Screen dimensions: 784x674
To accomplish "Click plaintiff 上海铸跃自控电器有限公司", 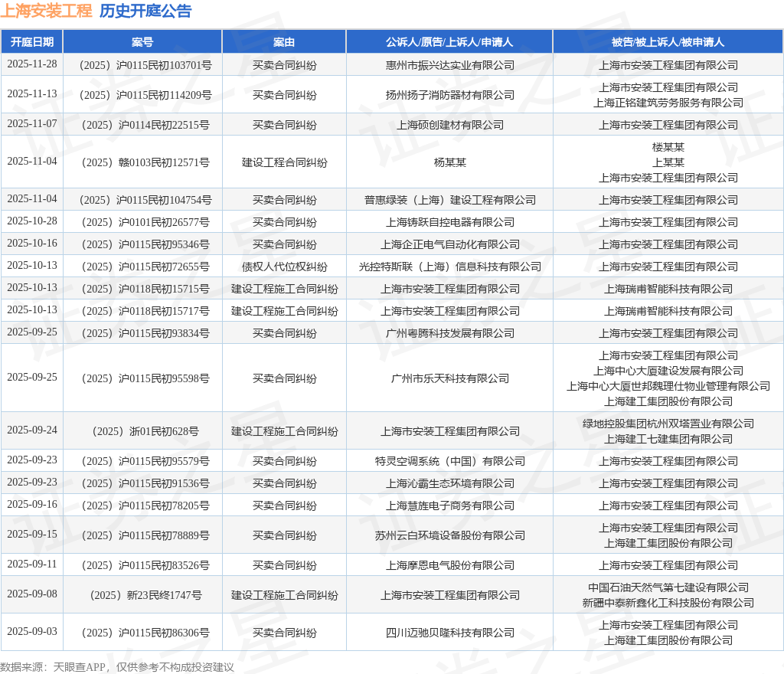I will (x=449, y=223).
